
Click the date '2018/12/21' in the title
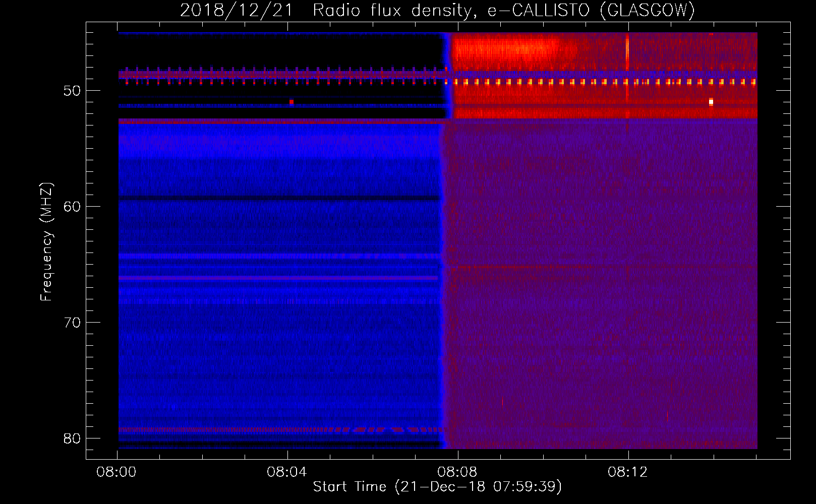[237, 10]
